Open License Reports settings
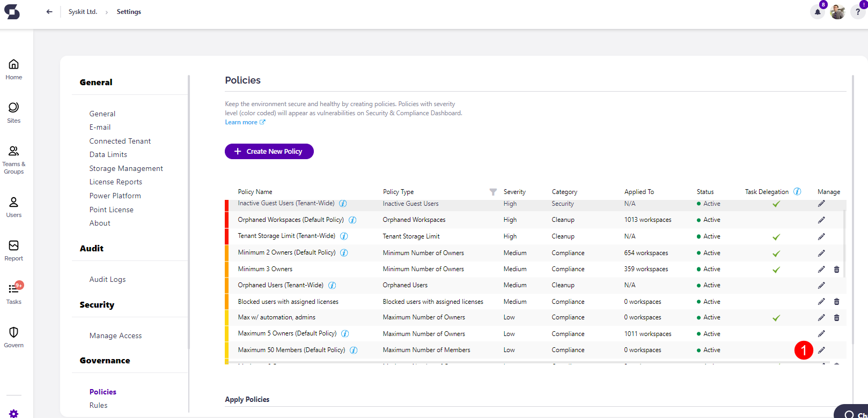 (116, 182)
